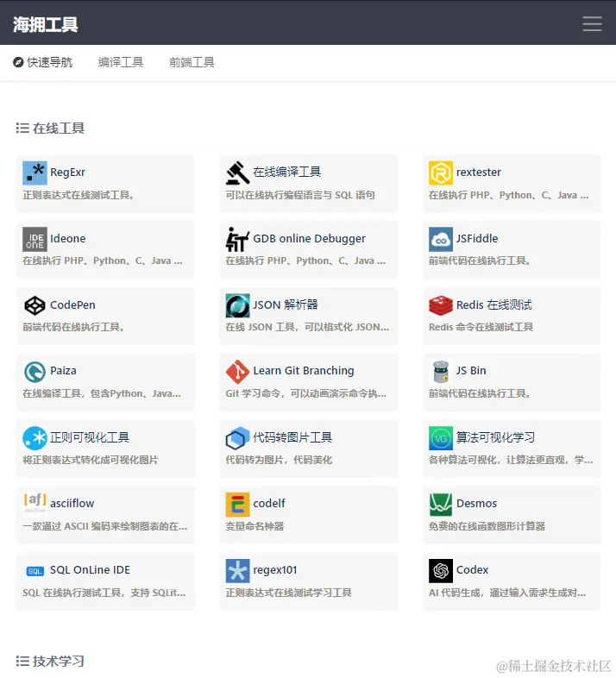Click the JSFiddle cloud icon
The width and height of the screenshot is (616, 678).
441,239
